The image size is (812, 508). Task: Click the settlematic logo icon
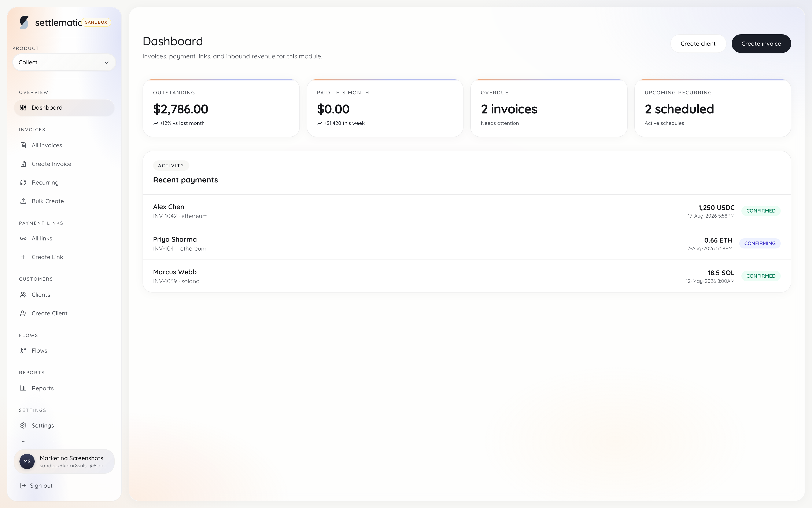[x=24, y=22]
